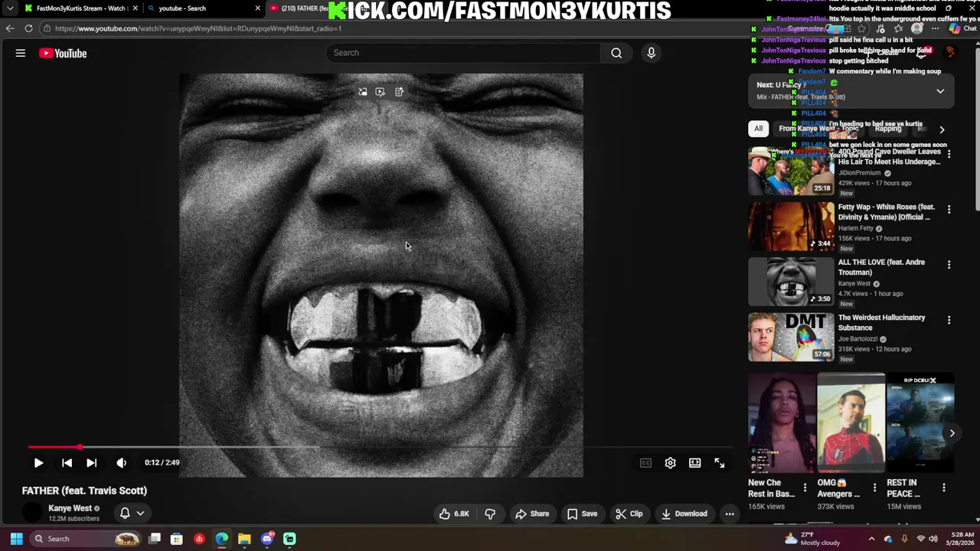Dislike the FATHER video
Viewport: 980px width, 551px height.
tap(490, 514)
